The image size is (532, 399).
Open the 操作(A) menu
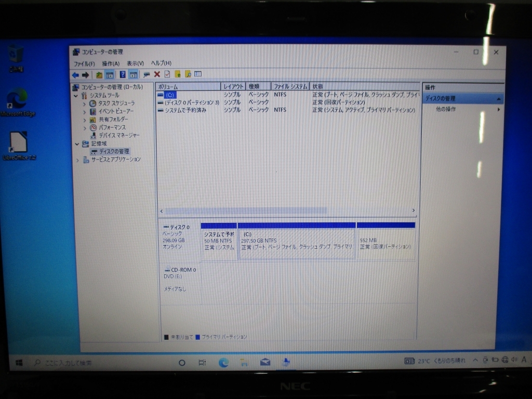(111, 63)
